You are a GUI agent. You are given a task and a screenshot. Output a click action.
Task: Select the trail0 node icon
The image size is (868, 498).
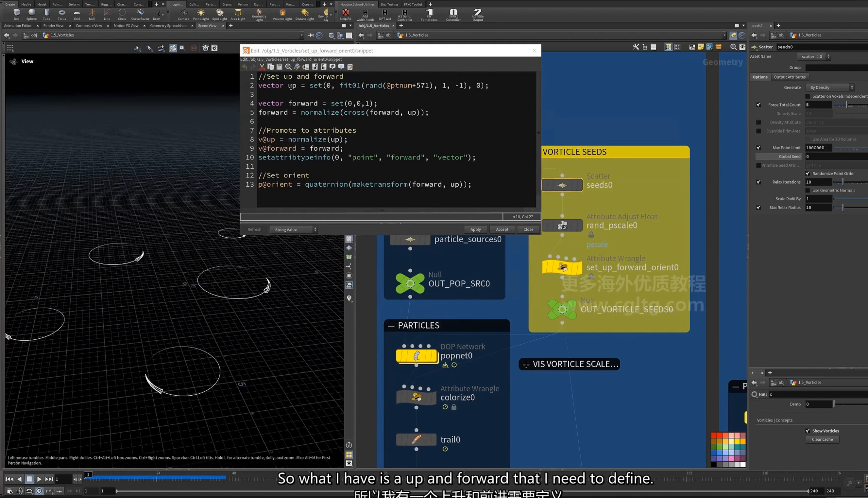coord(416,439)
